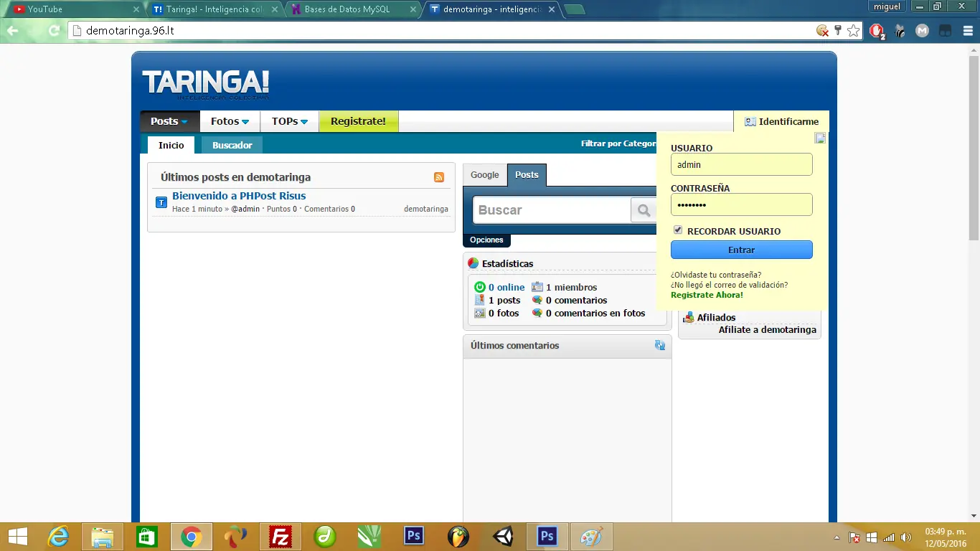Click the TARINGA! logo
This screenshot has width=980, height=551.
point(206,84)
